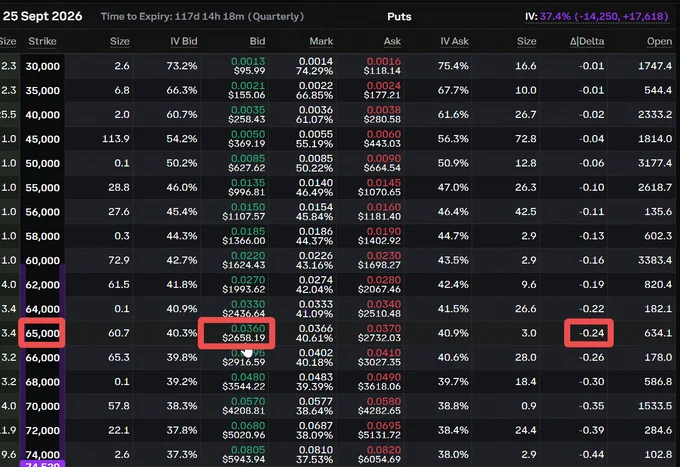Click the 0.0820 ask price $6054.69
The height and width of the screenshot is (467, 680).
(x=379, y=454)
